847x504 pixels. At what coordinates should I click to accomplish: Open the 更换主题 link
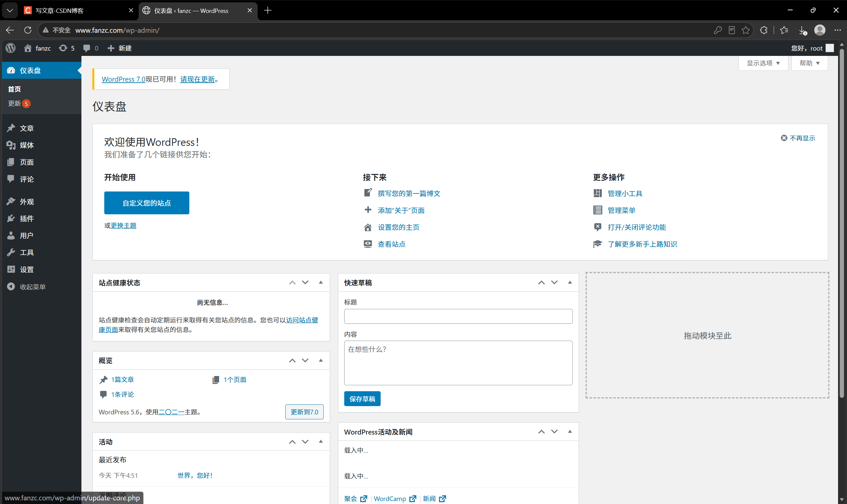point(123,226)
